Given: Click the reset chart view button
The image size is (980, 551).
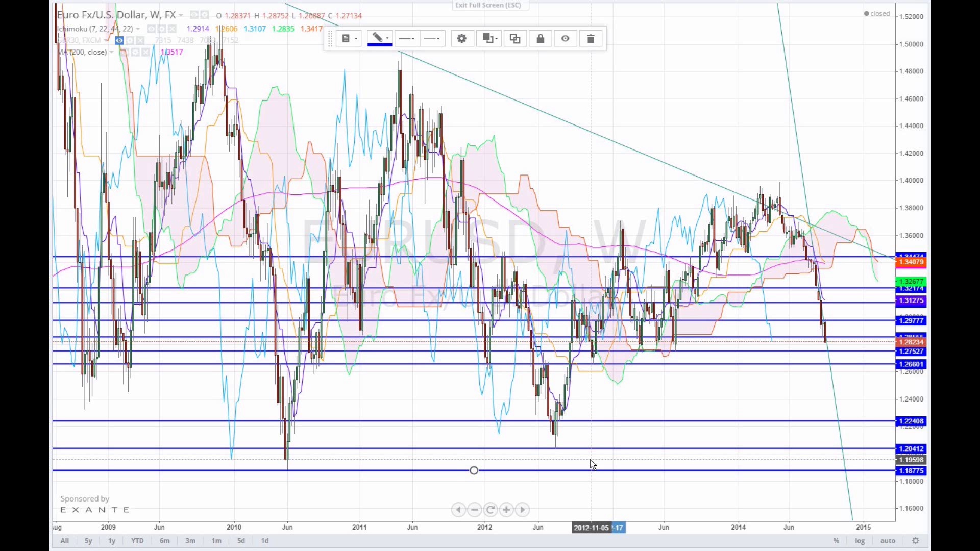Looking at the screenshot, I should click(491, 510).
